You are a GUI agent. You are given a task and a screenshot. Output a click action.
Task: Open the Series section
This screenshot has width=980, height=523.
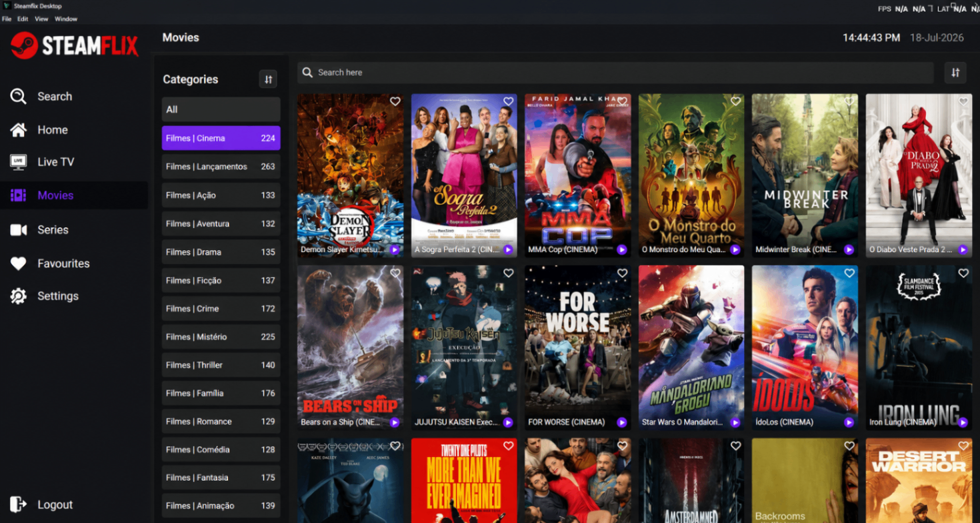coord(39,230)
